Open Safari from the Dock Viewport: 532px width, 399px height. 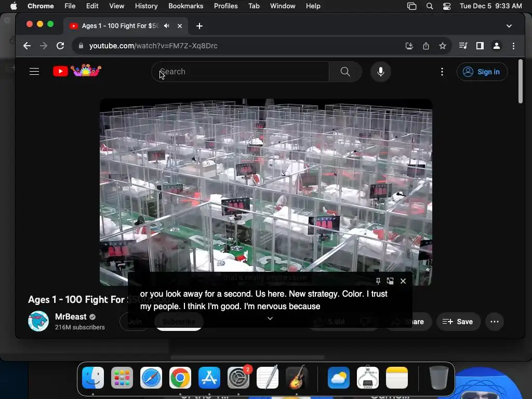151,378
